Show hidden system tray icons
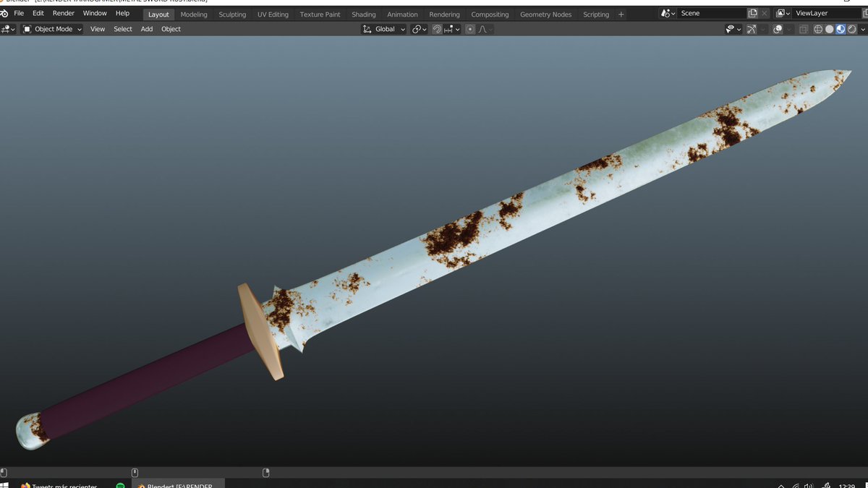The height and width of the screenshot is (488, 868). click(x=781, y=485)
